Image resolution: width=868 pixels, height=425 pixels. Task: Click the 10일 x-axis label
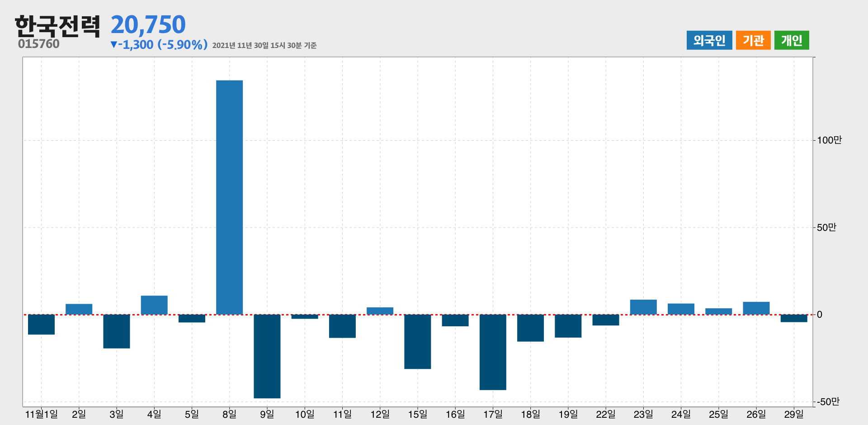click(305, 414)
